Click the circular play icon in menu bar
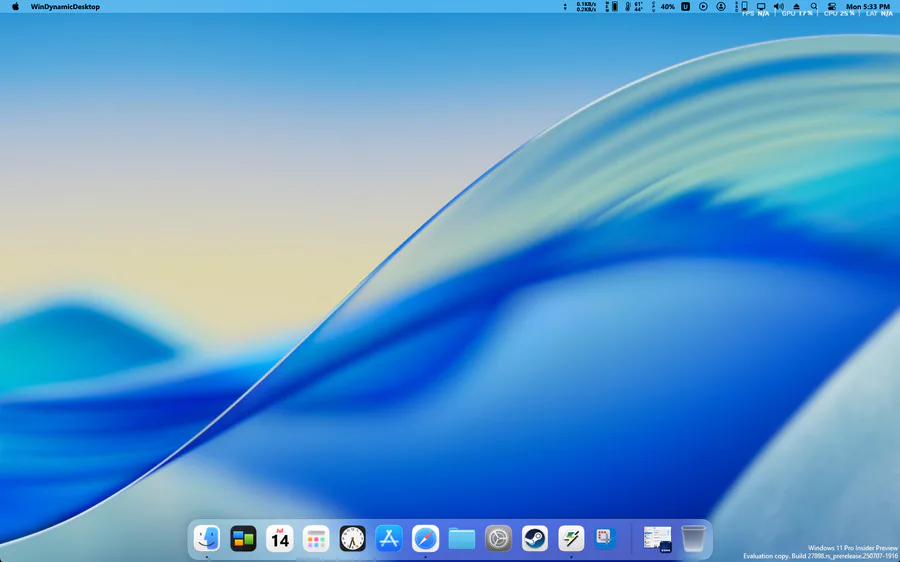 click(x=703, y=7)
